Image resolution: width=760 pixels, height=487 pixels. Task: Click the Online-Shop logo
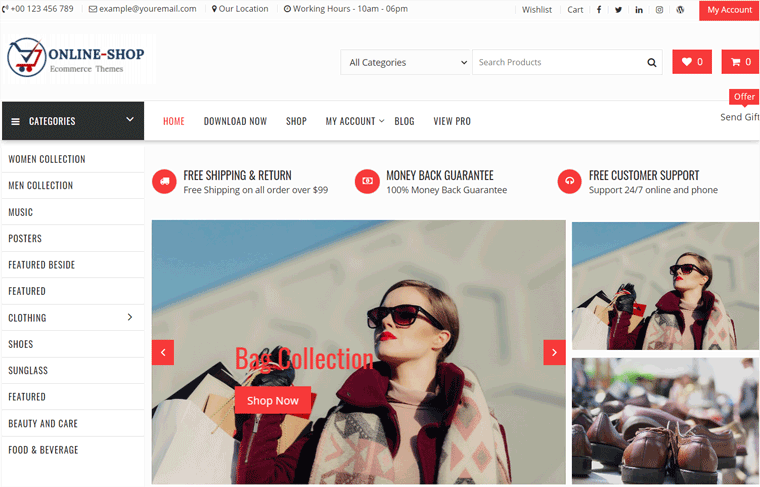(x=77, y=58)
